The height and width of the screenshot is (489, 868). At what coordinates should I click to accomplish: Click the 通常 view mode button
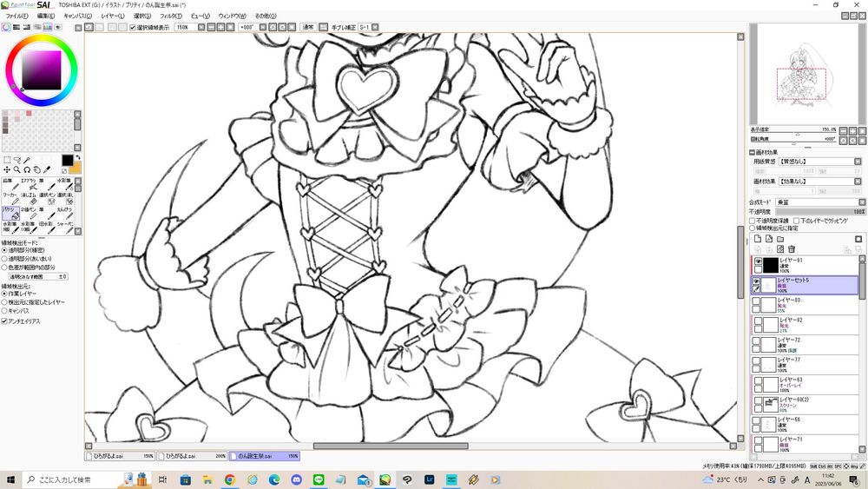pyautogui.click(x=308, y=27)
